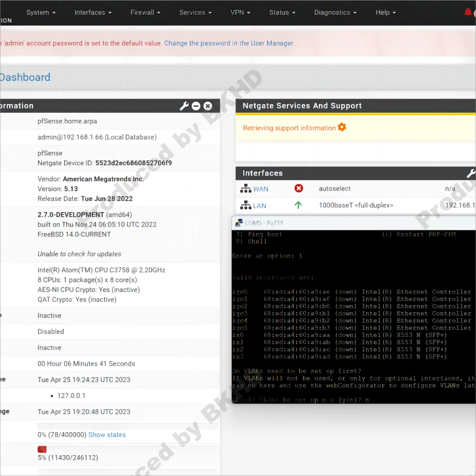
Task: Click the spinning gear next to Retrieving support
Action: 342,127
